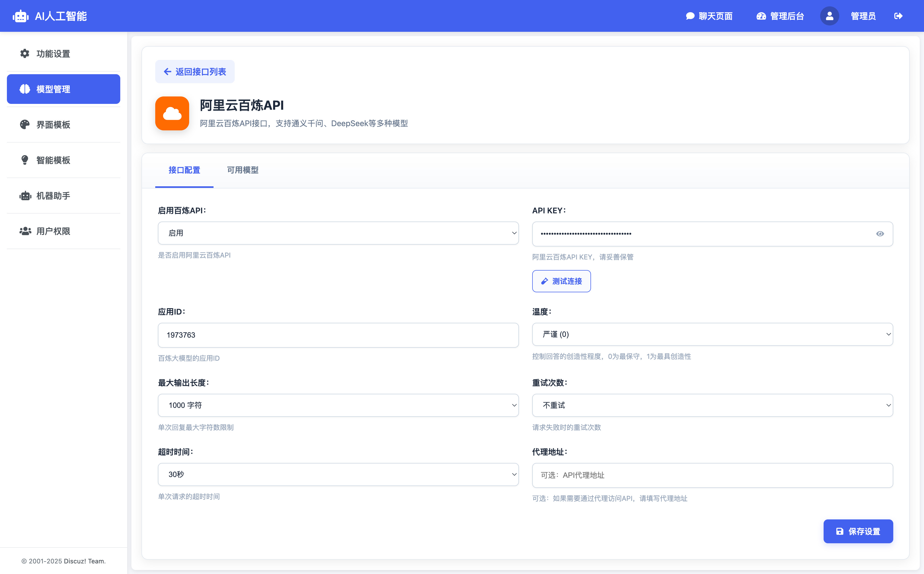
Task: Click the chat bubble icon for 聊天页面
Action: (x=690, y=16)
